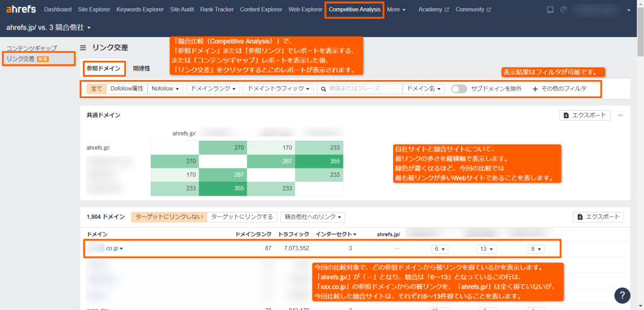Click その他のフィルタ plus button
This screenshot has height=310, width=644.
point(559,89)
